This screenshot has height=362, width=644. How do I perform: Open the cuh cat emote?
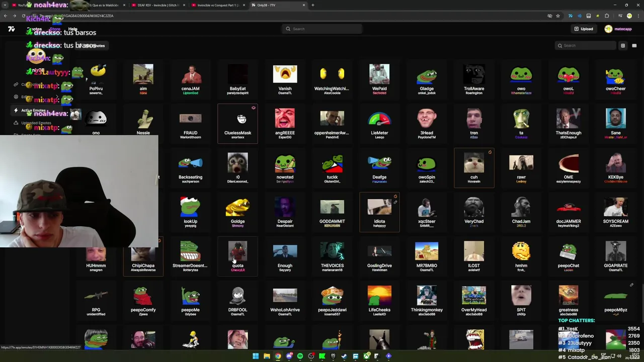coord(474,168)
